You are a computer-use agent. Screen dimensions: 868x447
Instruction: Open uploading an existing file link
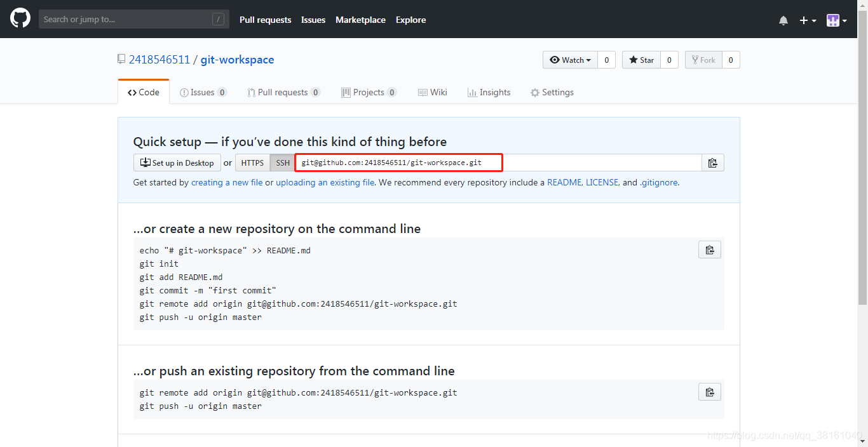click(325, 182)
